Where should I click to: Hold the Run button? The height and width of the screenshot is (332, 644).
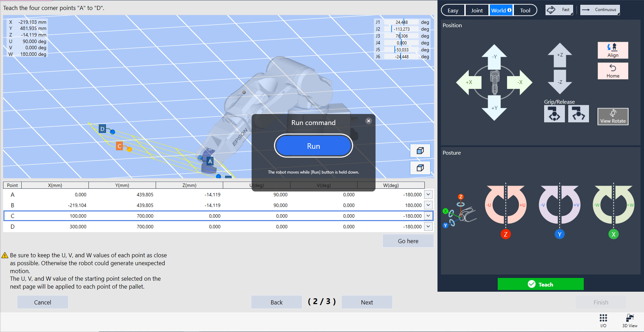coord(314,146)
